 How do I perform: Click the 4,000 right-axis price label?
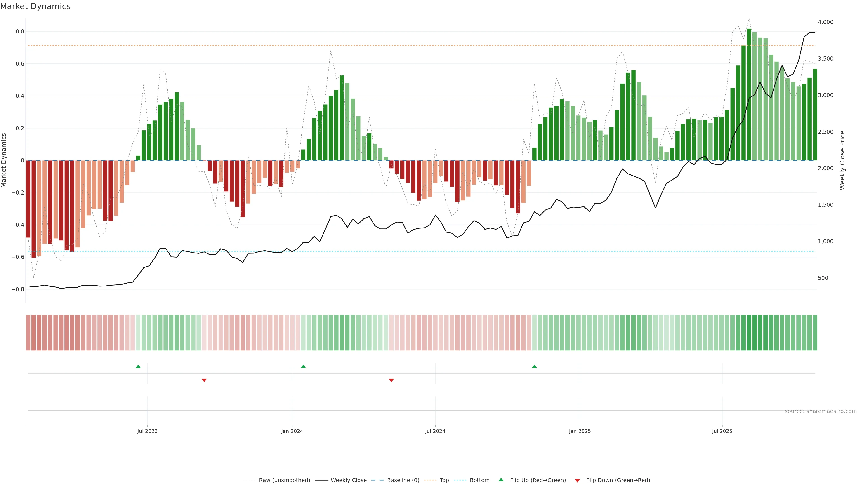[x=825, y=22]
